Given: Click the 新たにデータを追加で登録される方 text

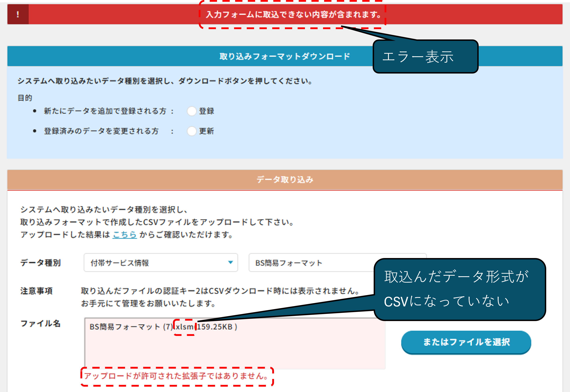Looking at the screenshot, I should pos(105,111).
